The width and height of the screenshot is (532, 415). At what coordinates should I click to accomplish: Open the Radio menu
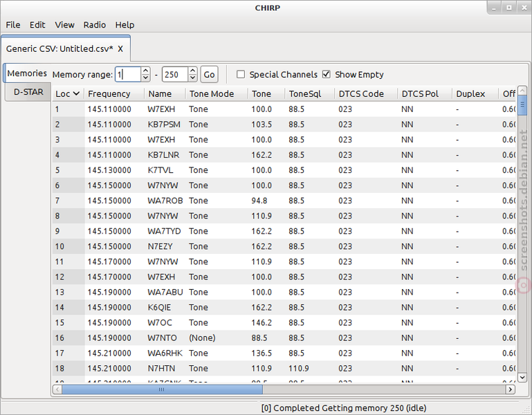coord(95,25)
